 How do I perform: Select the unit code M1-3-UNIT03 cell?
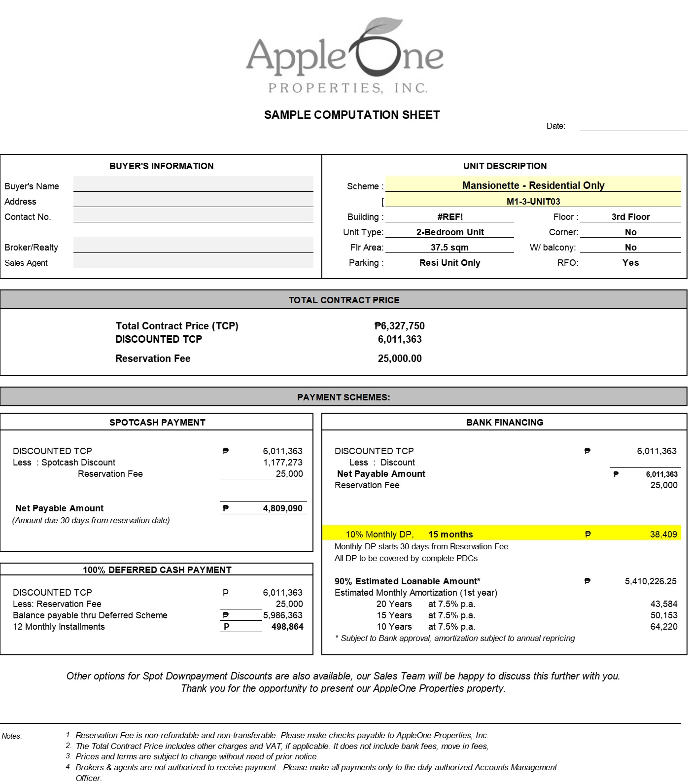click(533, 201)
